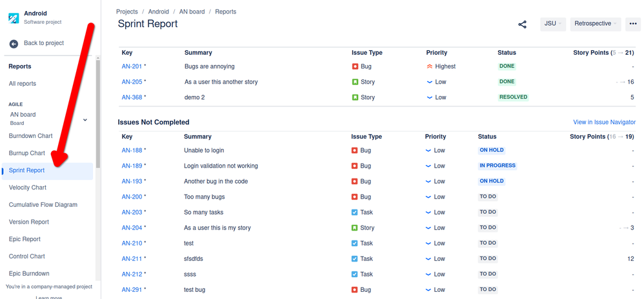Open issue AN-212
Viewport: 644px width, 299px height.
click(132, 275)
